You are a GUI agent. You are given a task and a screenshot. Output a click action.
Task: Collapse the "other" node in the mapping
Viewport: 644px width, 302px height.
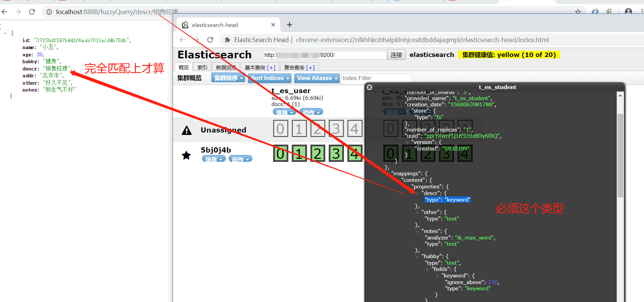417,213
